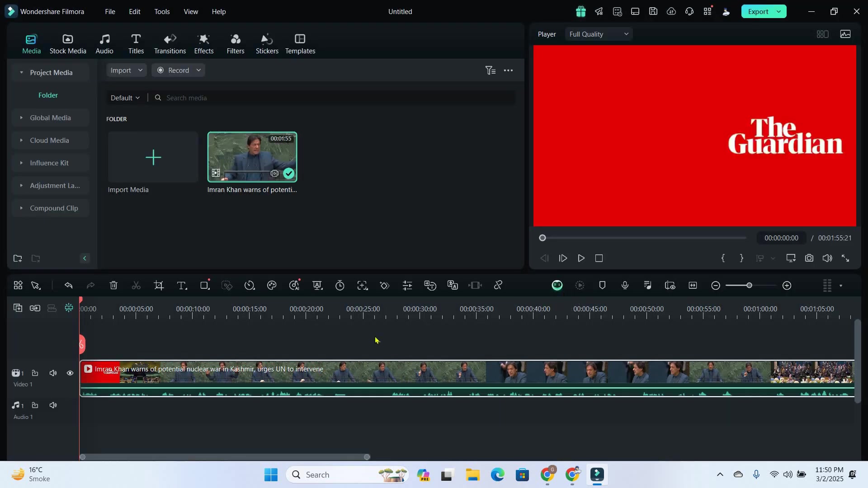Image resolution: width=868 pixels, height=488 pixels.
Task: Play the video in the player
Action: click(581, 258)
